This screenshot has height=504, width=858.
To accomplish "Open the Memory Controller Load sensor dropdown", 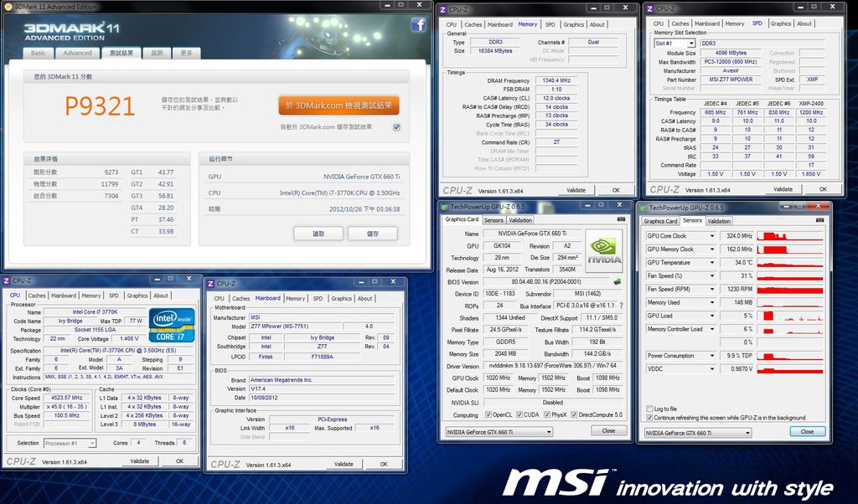I will point(712,329).
